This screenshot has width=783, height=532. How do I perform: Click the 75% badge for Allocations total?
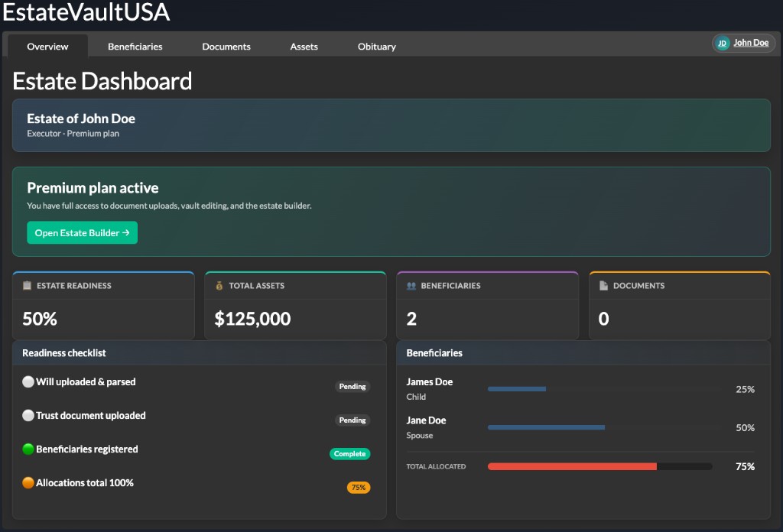359,488
